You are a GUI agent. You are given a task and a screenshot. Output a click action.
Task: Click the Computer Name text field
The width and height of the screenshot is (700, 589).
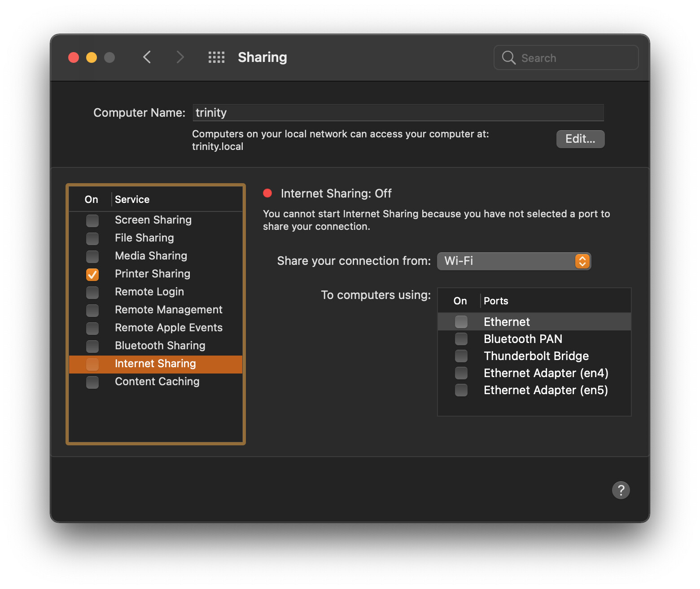(398, 113)
